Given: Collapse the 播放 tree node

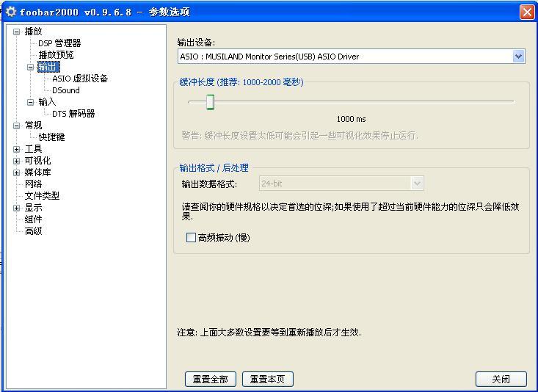Looking at the screenshot, I should (16, 32).
